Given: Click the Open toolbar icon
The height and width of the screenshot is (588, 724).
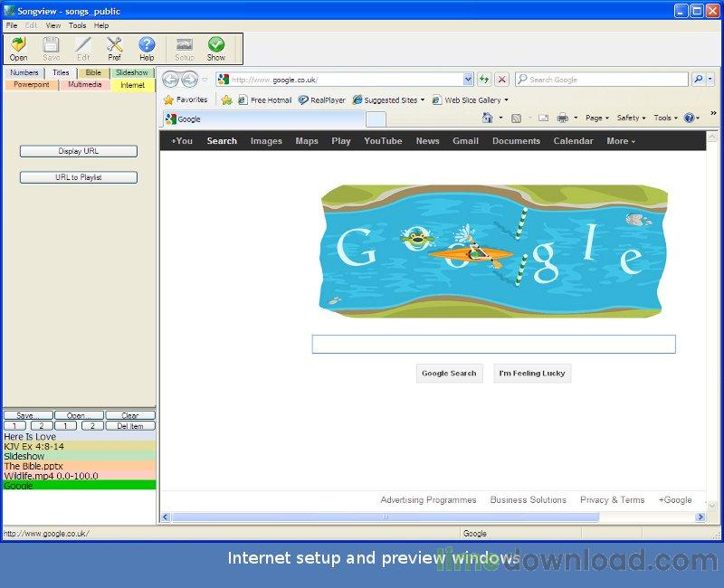Looking at the screenshot, I should (x=18, y=49).
